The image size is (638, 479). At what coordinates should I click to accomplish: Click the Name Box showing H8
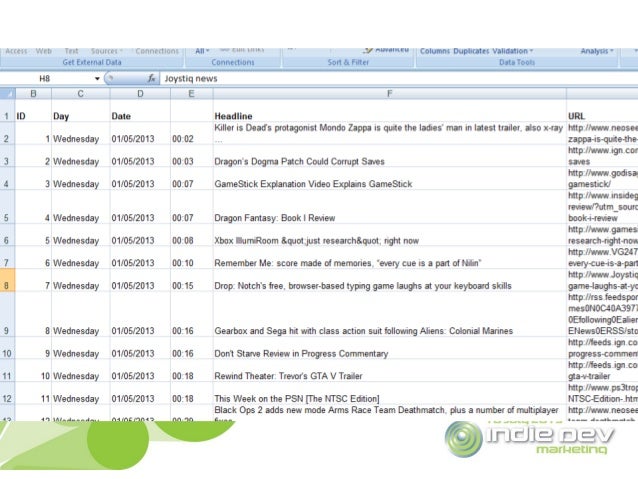click(x=45, y=79)
